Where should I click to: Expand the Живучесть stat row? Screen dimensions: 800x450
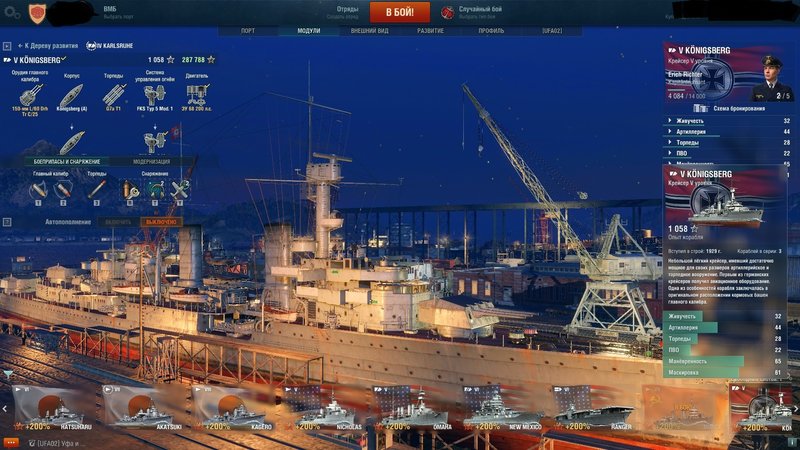[x=729, y=121]
